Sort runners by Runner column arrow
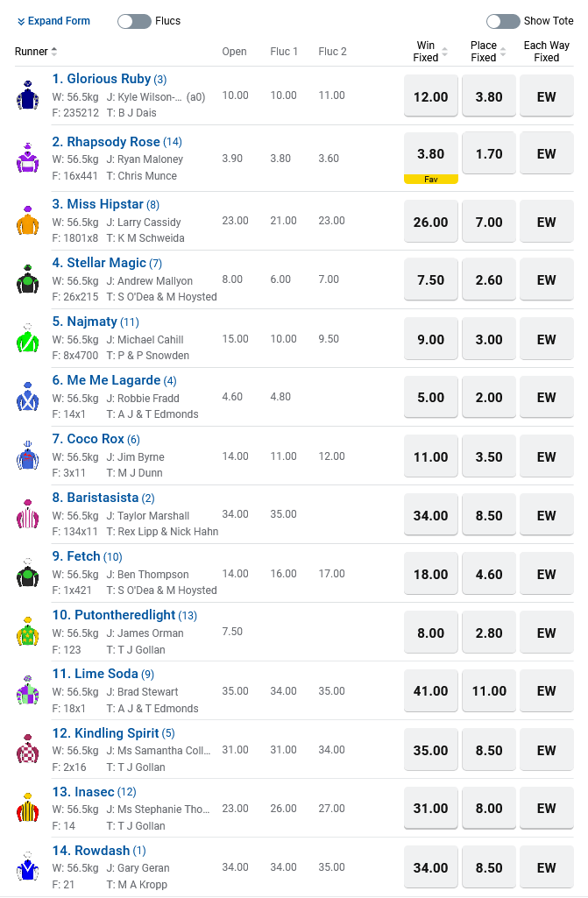 [x=54, y=52]
